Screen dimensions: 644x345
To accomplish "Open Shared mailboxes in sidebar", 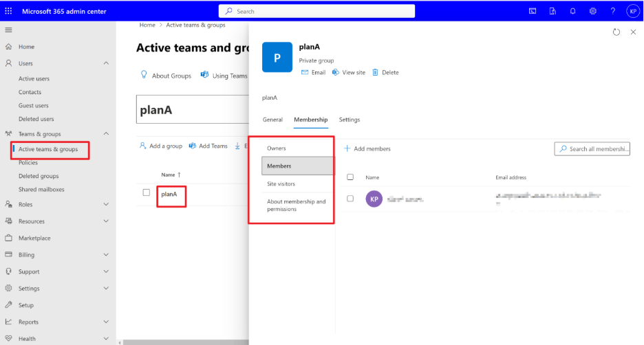I will tap(41, 190).
